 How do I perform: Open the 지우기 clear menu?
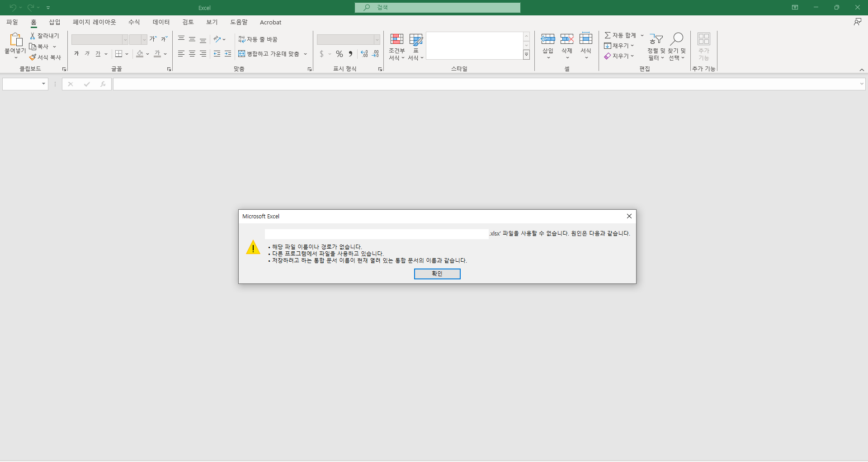(x=619, y=56)
